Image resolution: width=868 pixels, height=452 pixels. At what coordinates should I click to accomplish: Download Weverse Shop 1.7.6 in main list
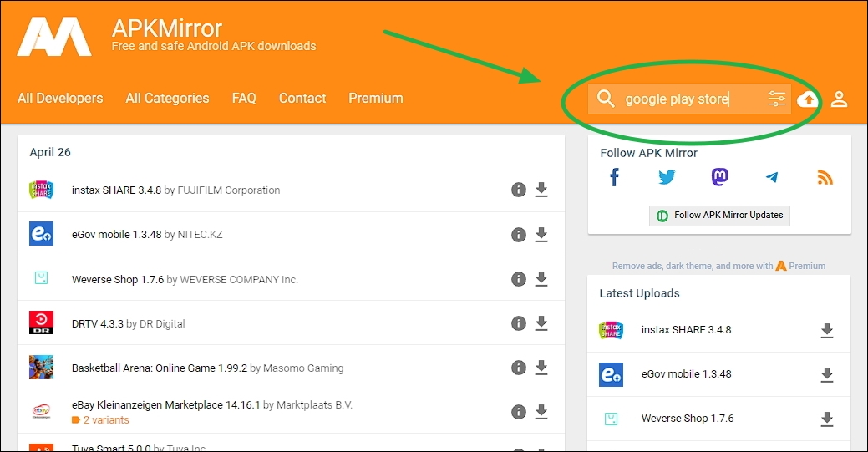541,279
